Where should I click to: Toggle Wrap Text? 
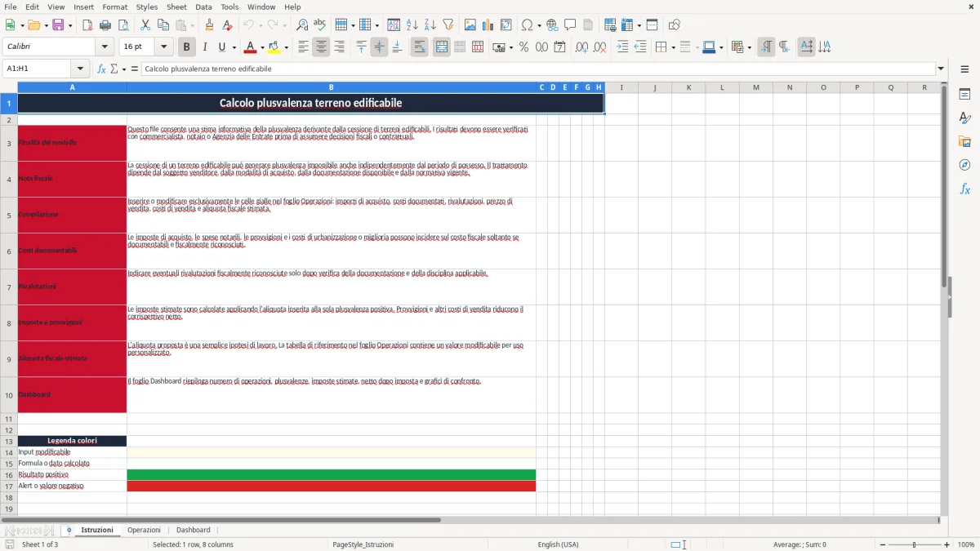coord(420,47)
